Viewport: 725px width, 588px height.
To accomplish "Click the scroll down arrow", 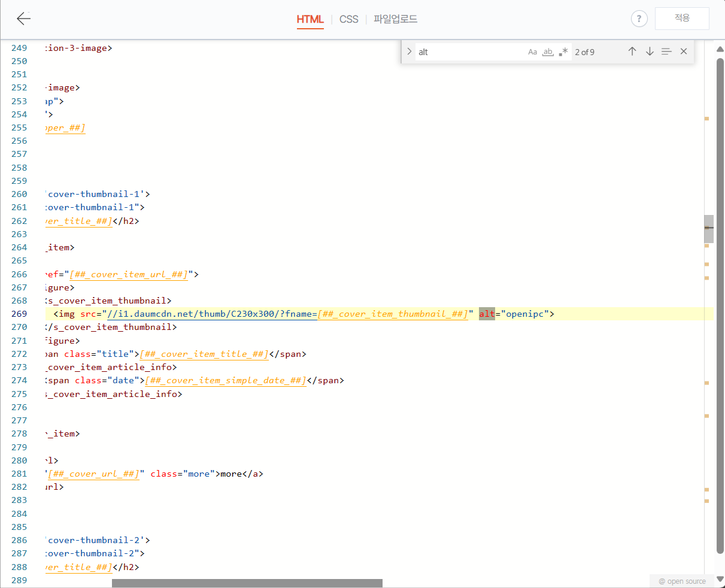I will 720,580.
